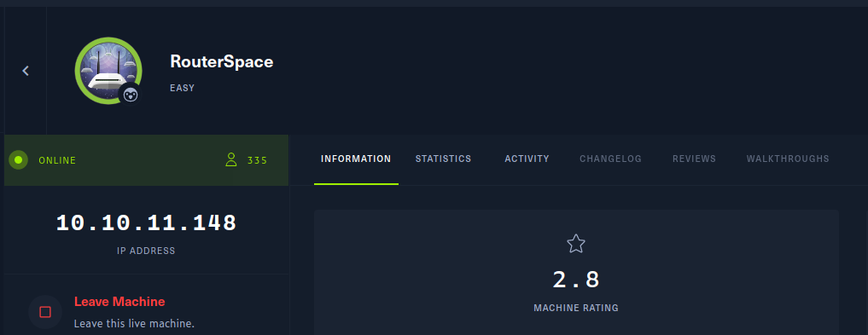This screenshot has width=868, height=335.
Task: Click the user count person icon
Action: (230, 160)
